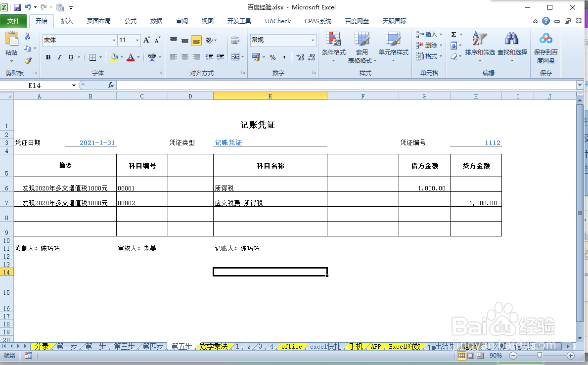The image size is (588, 365).
Task: Click Delete (删除) cells button
Action: 429,46
